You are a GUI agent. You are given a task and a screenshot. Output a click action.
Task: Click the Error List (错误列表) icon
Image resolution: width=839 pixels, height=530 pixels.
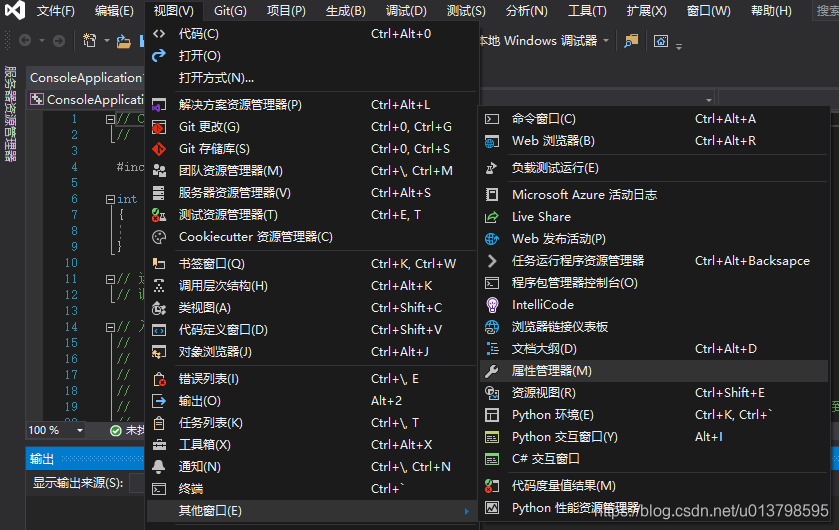tap(159, 379)
